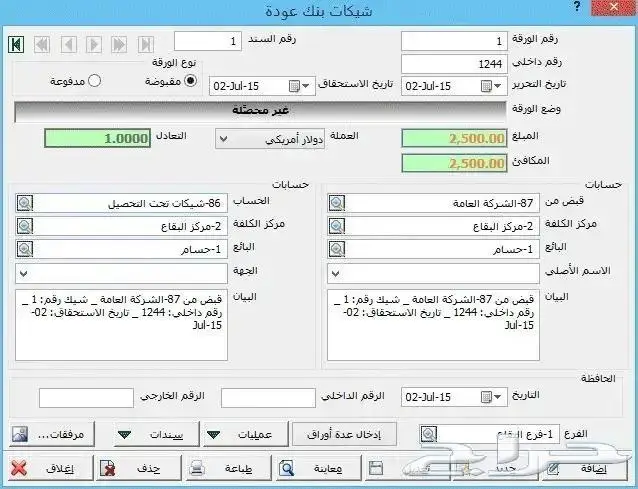638x489 pixels.
Task: Click the fast-backward double-arrow navigation icon
Action: point(42,44)
